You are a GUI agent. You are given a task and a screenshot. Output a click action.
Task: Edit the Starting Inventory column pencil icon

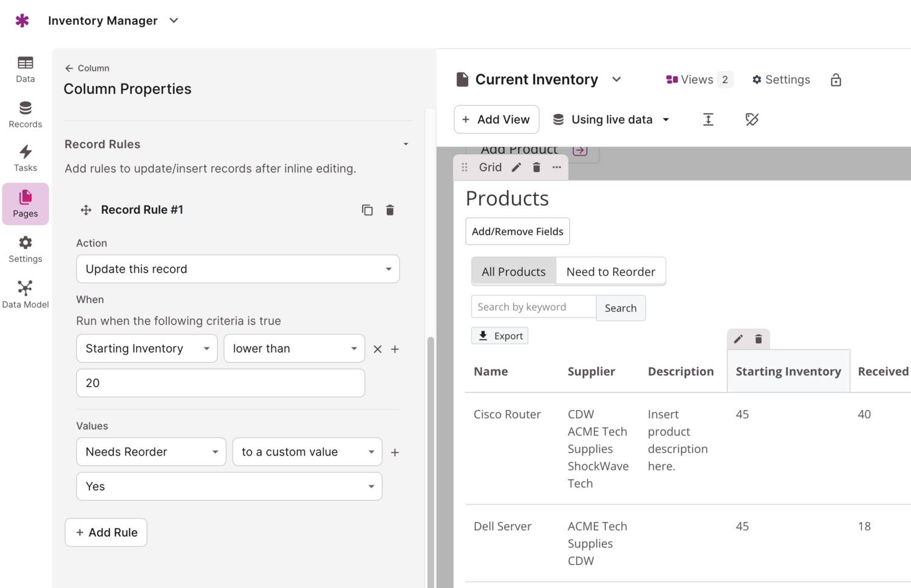(738, 339)
